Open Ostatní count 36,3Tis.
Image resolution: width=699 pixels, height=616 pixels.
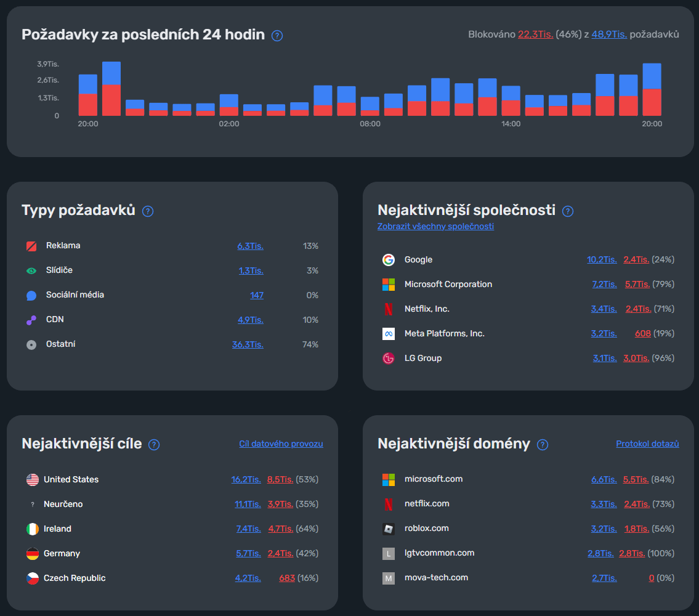point(248,344)
